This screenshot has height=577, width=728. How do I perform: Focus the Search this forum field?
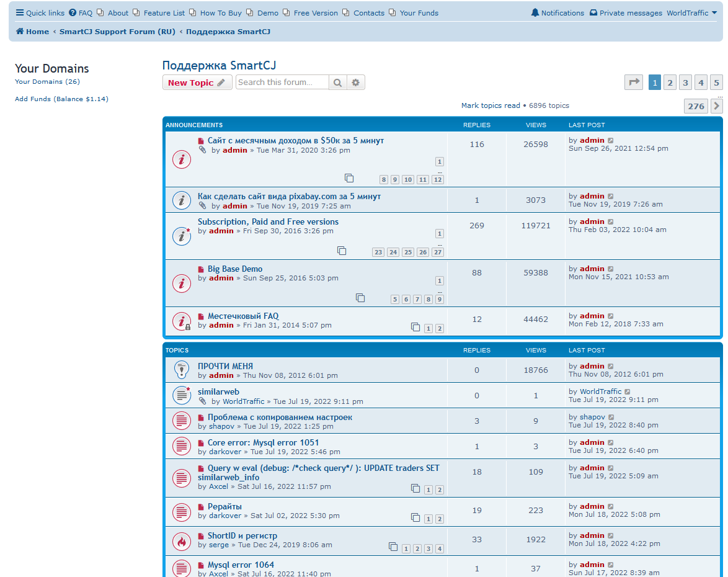coord(282,83)
